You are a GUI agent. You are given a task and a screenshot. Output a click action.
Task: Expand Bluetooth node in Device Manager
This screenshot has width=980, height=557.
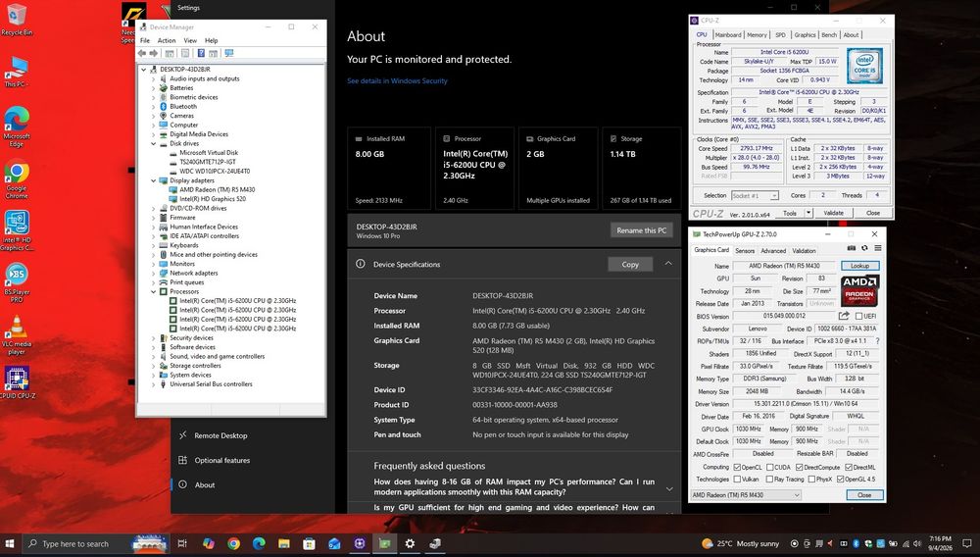click(x=153, y=107)
